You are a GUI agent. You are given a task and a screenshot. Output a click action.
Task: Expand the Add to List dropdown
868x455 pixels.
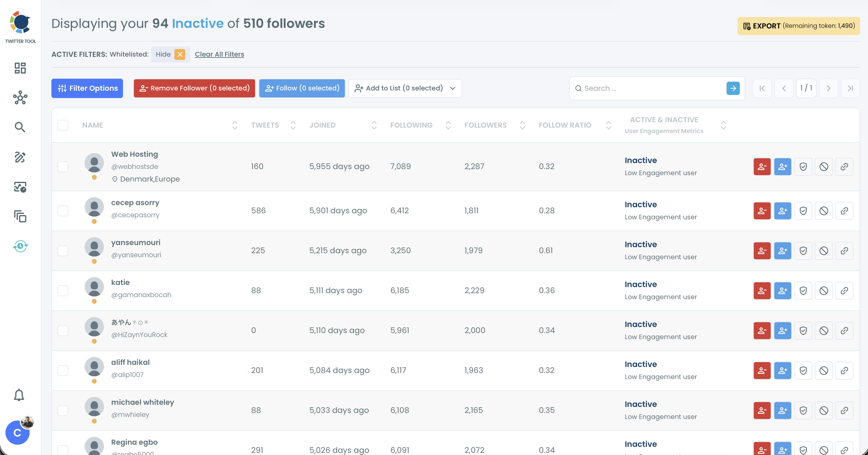(x=405, y=88)
